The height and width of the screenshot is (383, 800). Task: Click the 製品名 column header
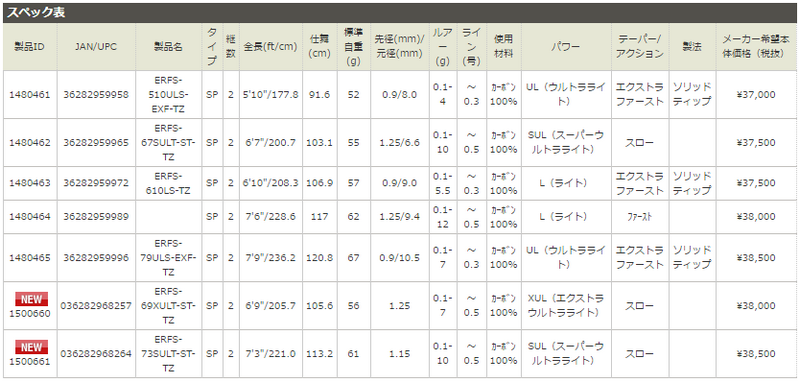[168, 47]
